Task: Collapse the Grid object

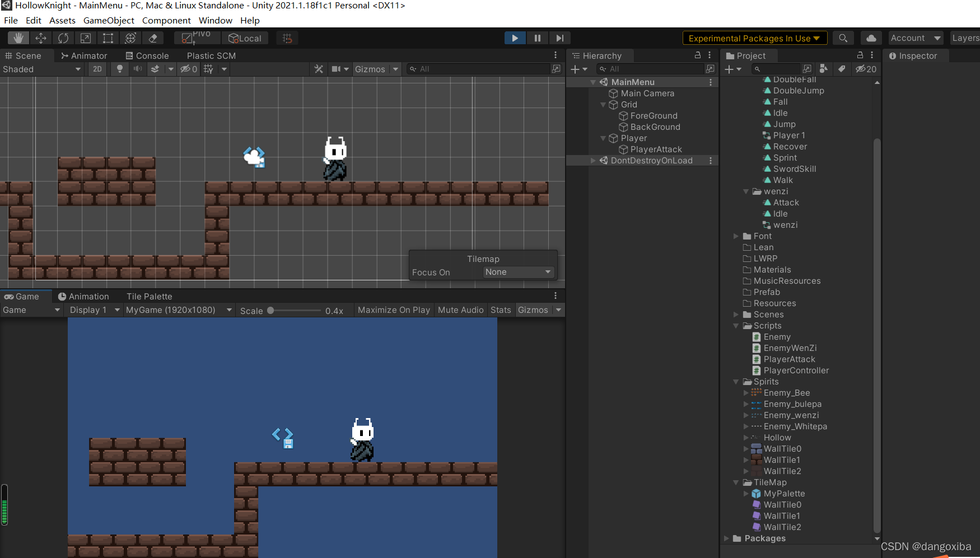Action: 603,105
